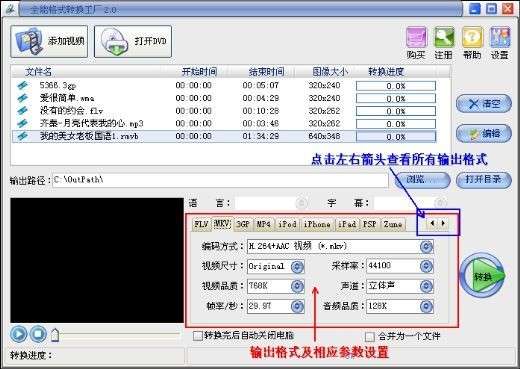The image size is (520, 369).
Task: Click the 输出路径 output path field
Action: click(x=220, y=180)
